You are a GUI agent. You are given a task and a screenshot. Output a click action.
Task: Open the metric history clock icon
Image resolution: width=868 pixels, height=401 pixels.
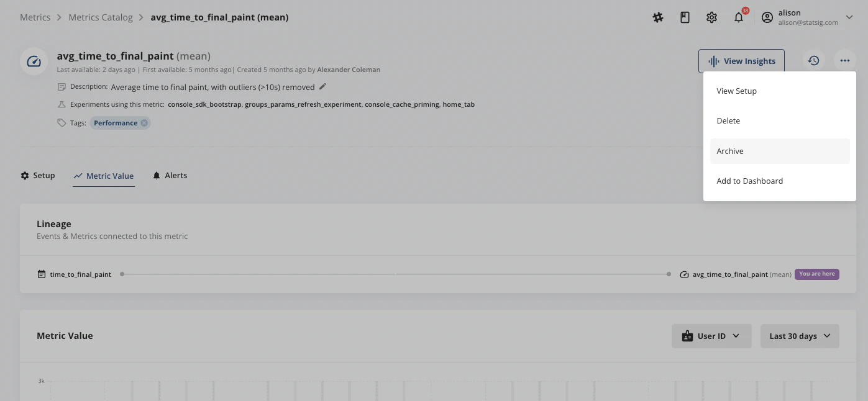[813, 61]
